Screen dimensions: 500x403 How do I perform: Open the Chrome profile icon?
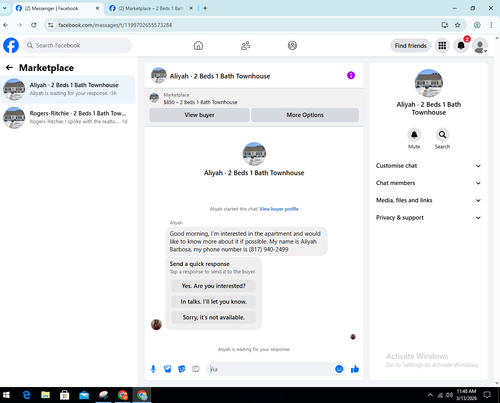[x=477, y=25]
